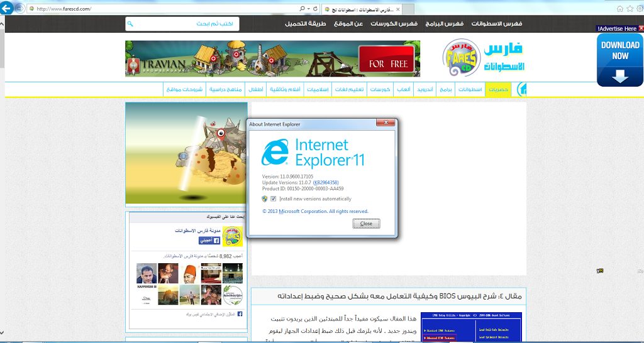Click Product ID 00150-20000-00003-AA459 text
Viewport: 644px width, 343px height.
[303, 188]
